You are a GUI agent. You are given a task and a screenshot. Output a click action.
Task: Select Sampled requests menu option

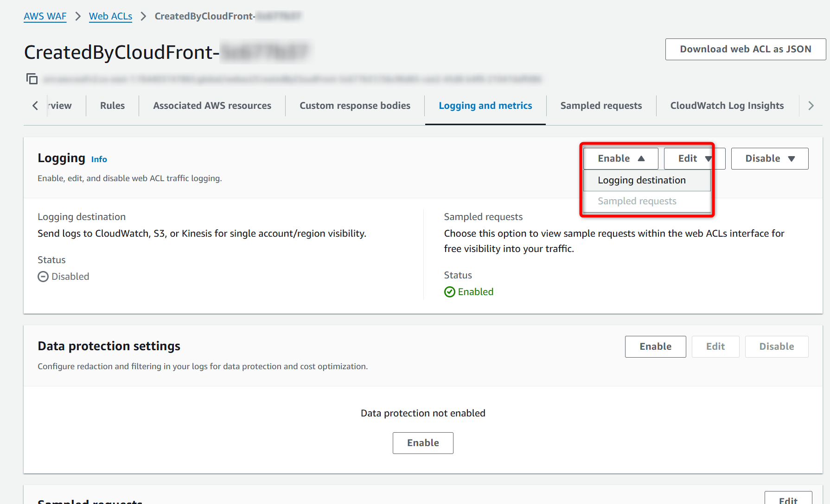(637, 201)
